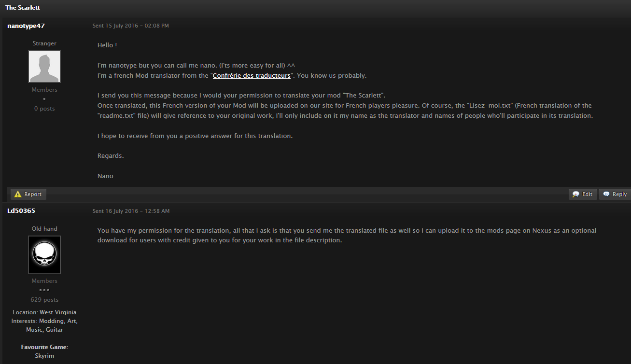The image size is (631, 364).
Task: Click the yellow warning Report icon
Action: (x=18, y=194)
